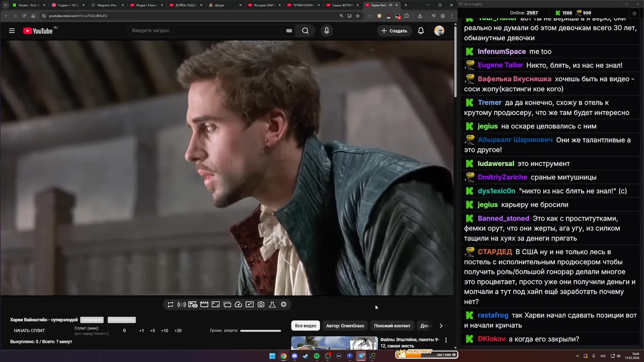Click the YouTube search magnifier button
This screenshot has height=362, width=644.
click(x=305, y=31)
